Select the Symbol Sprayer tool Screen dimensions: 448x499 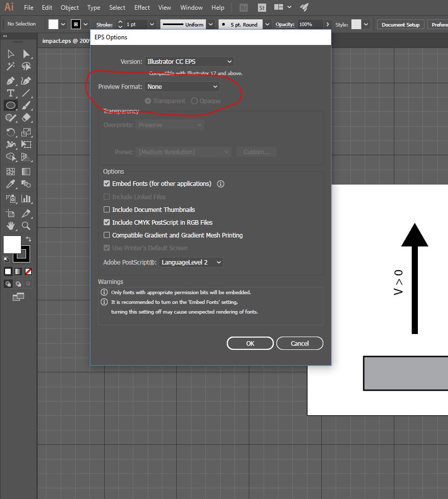(x=11, y=199)
